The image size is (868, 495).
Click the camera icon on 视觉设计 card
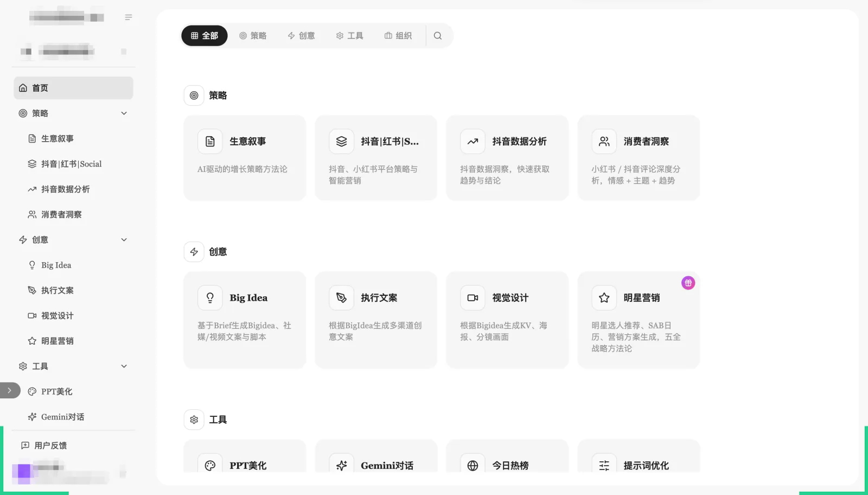click(x=473, y=298)
